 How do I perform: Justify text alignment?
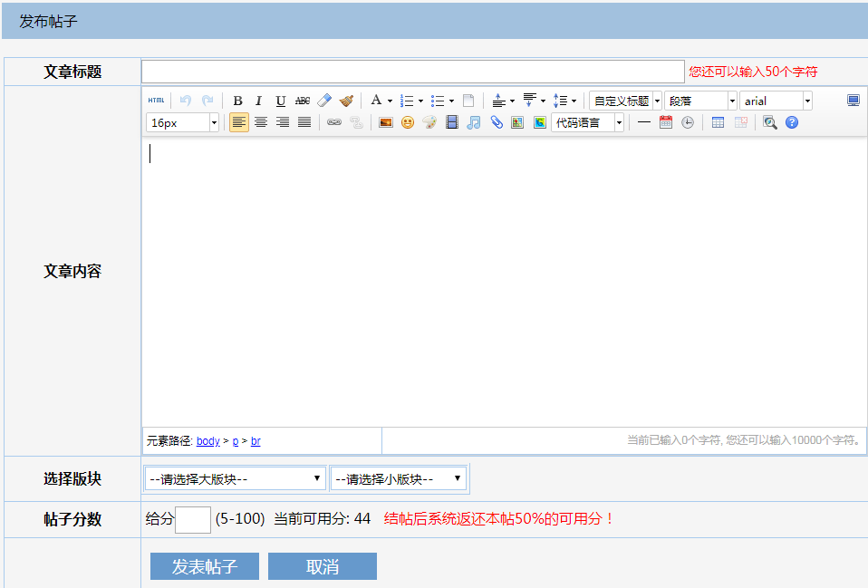(304, 122)
